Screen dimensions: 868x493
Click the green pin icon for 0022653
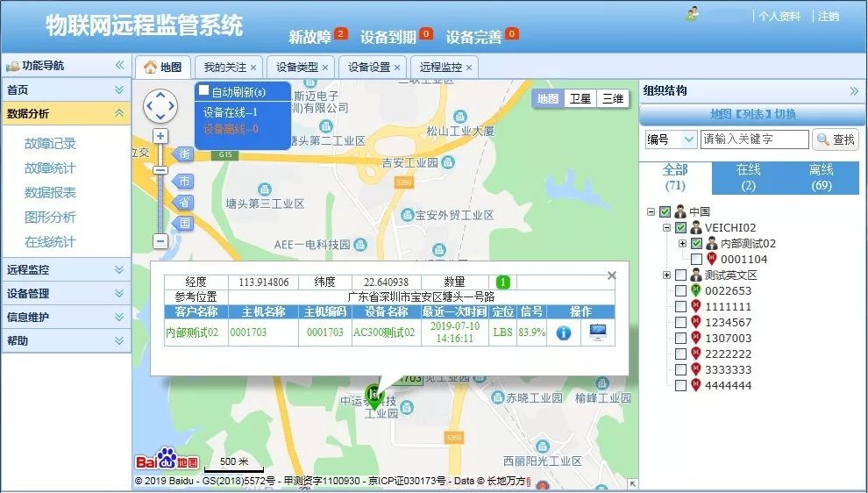[696, 290]
